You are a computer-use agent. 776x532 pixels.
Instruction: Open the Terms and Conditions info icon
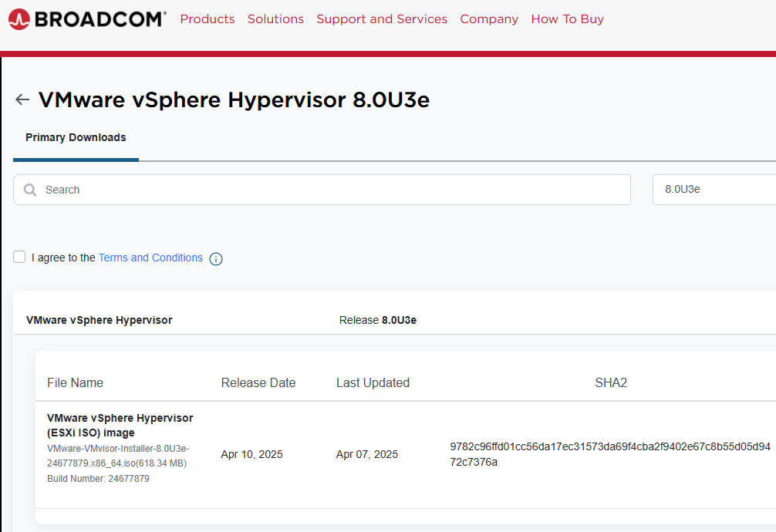pyautogui.click(x=216, y=258)
